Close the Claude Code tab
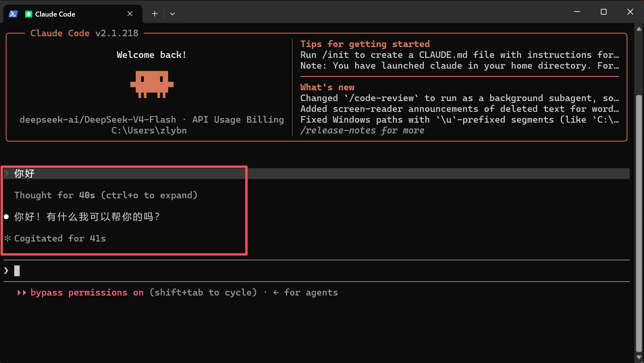The width and height of the screenshot is (644, 363). click(x=130, y=14)
